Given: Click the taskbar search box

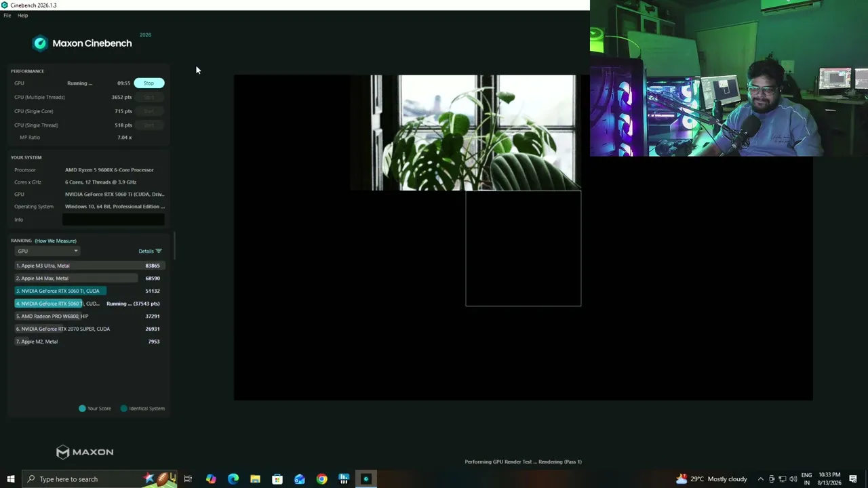Looking at the screenshot, I should 99,479.
